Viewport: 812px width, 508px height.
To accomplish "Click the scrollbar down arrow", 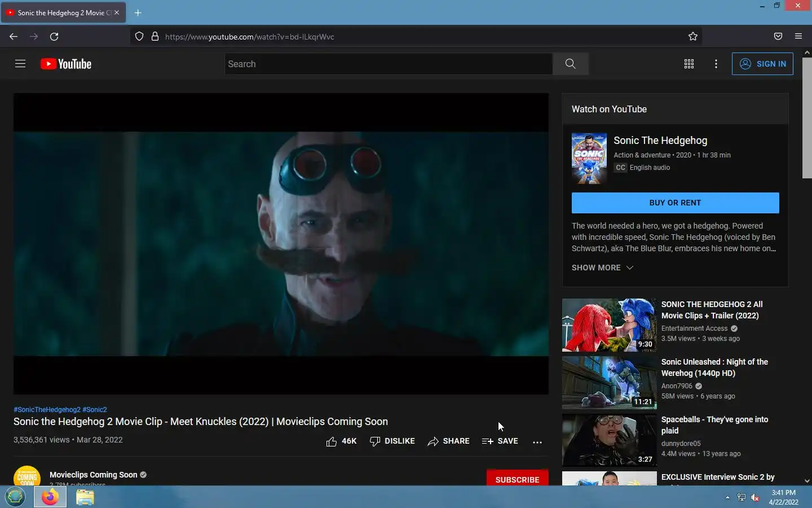I will pyautogui.click(x=807, y=481).
